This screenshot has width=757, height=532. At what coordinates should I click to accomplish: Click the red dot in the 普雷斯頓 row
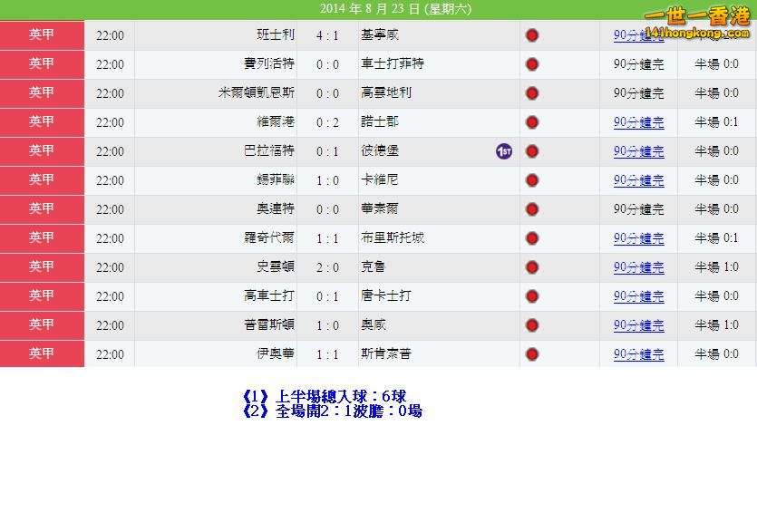tap(532, 324)
